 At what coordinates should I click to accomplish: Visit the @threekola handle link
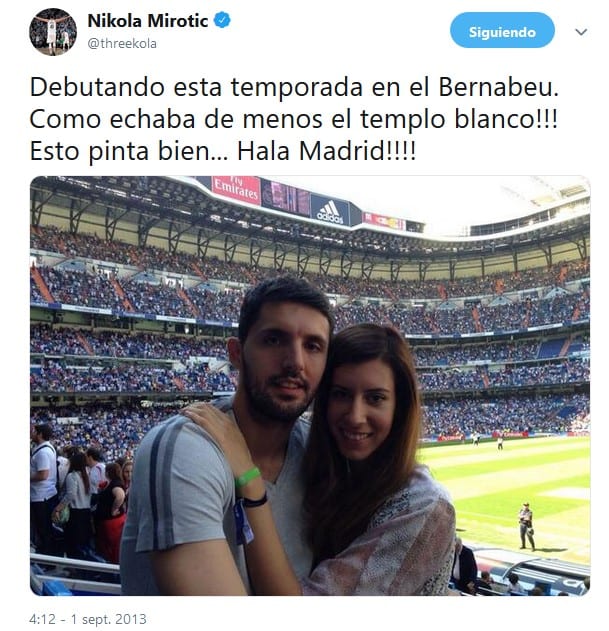[122, 43]
